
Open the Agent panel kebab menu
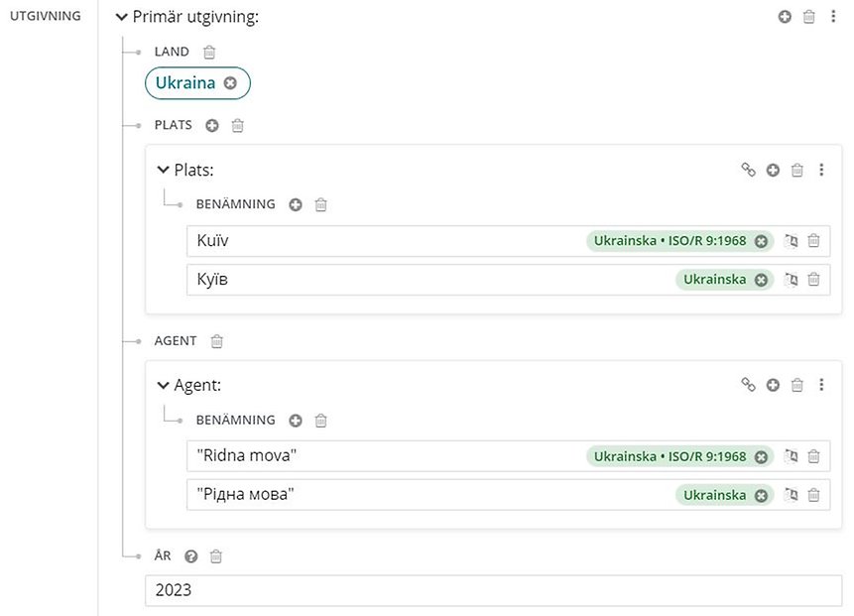pyautogui.click(x=821, y=385)
